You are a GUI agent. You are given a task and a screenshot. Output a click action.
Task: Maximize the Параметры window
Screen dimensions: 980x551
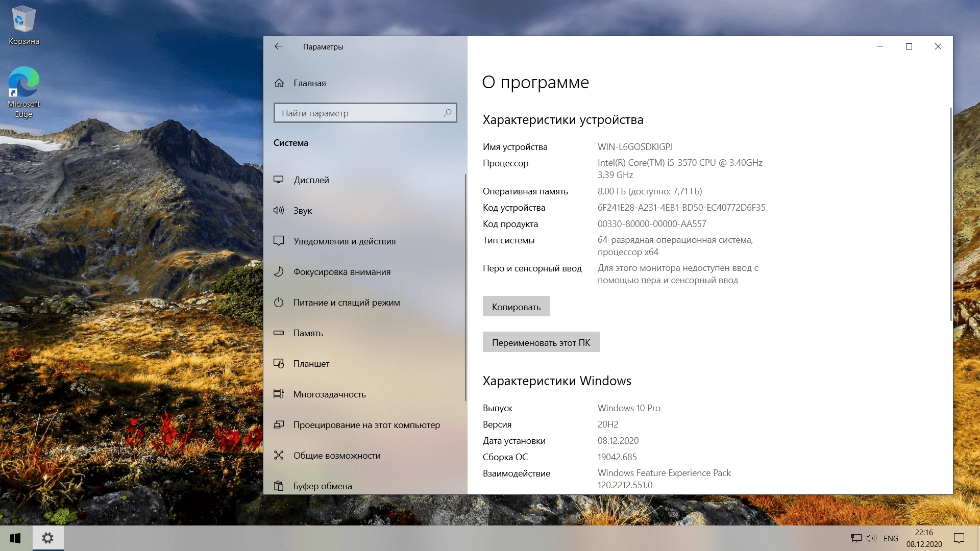(x=909, y=46)
